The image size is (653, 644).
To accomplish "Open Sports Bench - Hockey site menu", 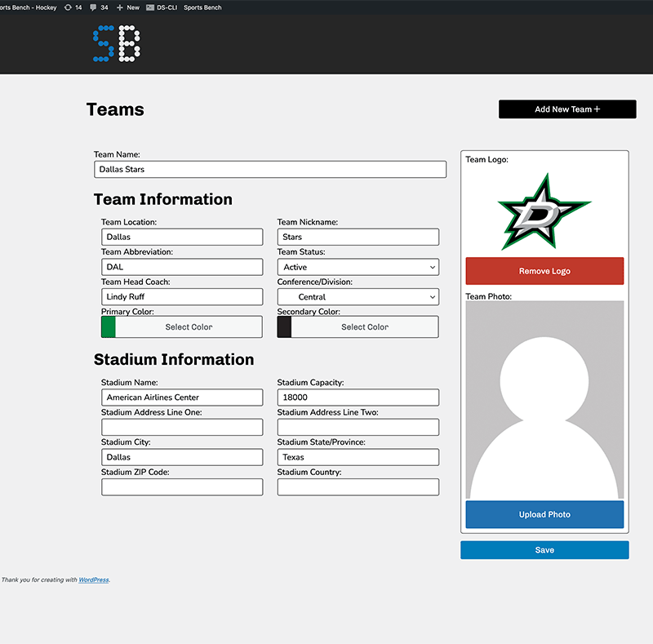I will point(28,7).
